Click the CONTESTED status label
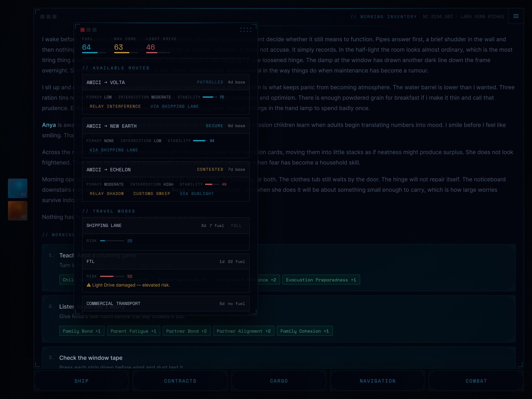532x399 pixels. (x=210, y=169)
